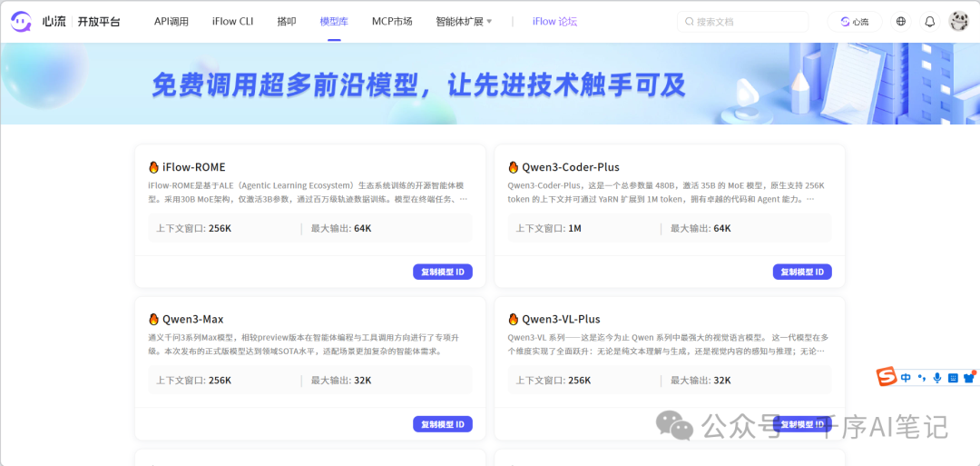Screen dimensions: 980x466
Task: Click the iFlow-ROME description text
Action: click(308, 192)
